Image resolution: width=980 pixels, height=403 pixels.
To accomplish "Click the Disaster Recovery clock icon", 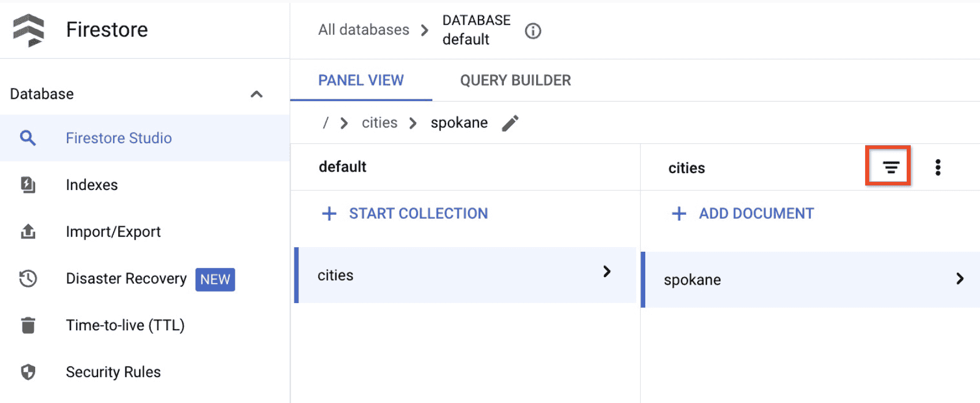I will click(28, 279).
